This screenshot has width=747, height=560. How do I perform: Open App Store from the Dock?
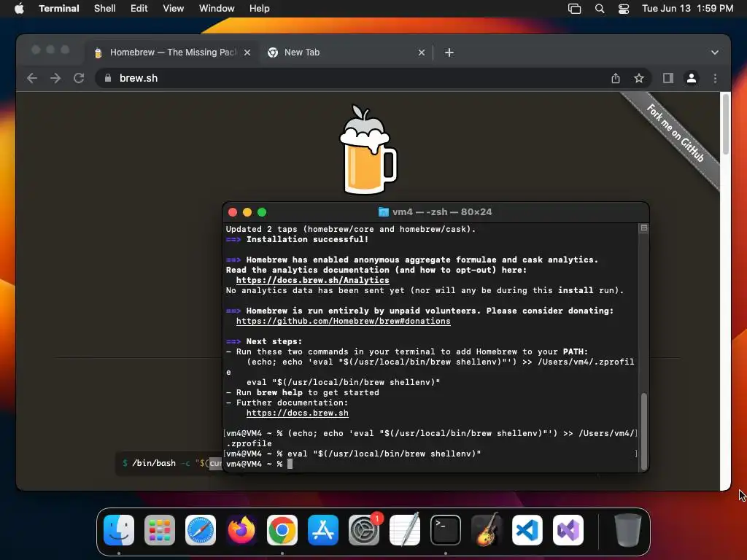[323, 530]
